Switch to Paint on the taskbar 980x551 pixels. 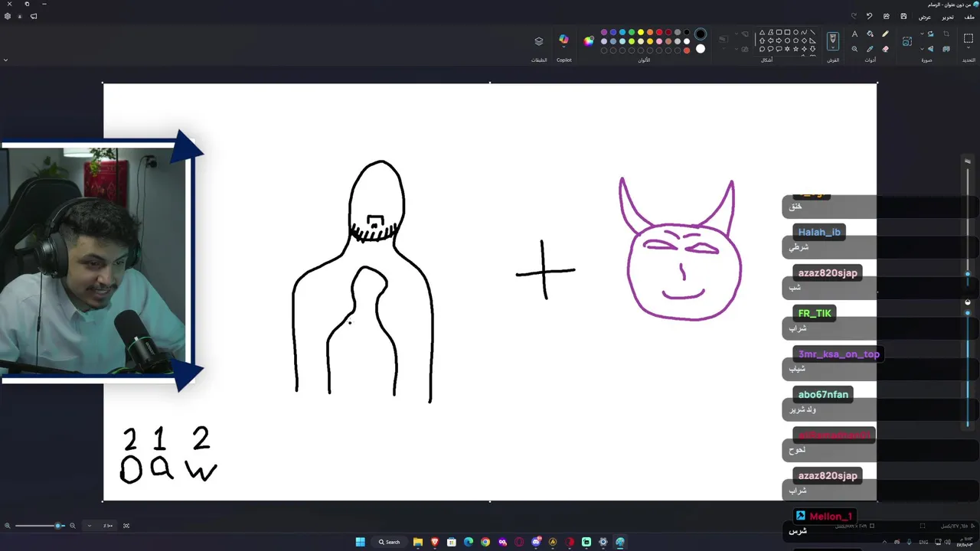pyautogui.click(x=620, y=542)
